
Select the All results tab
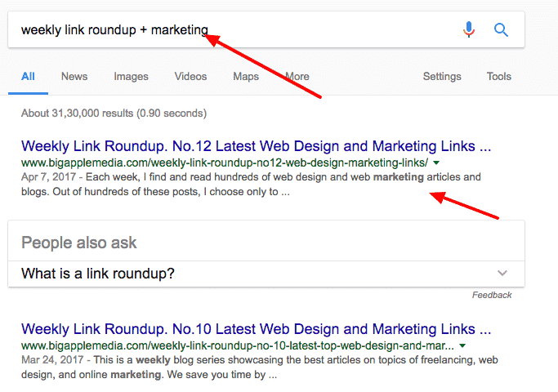[28, 77]
